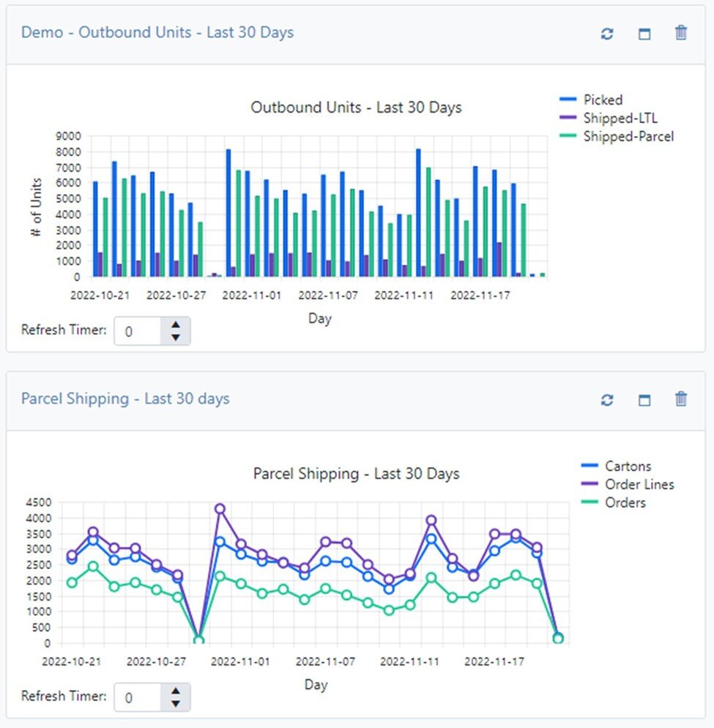Hide the Shipped-Parcel series from chart
714x728 pixels.
point(628,136)
